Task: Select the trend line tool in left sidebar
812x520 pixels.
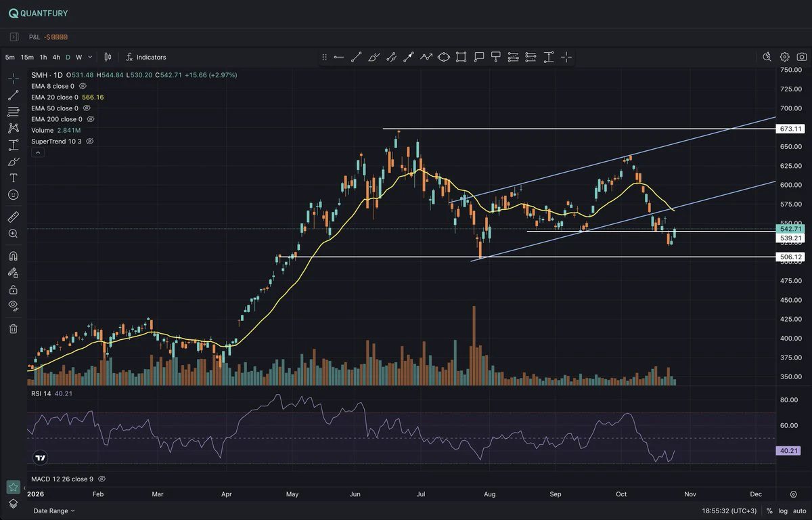Action: (14, 95)
